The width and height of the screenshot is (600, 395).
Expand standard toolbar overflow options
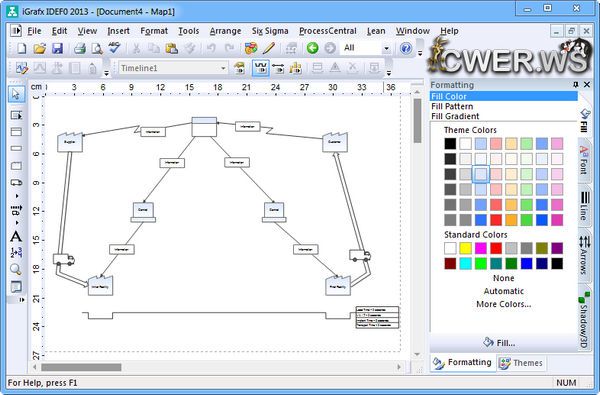[420, 53]
